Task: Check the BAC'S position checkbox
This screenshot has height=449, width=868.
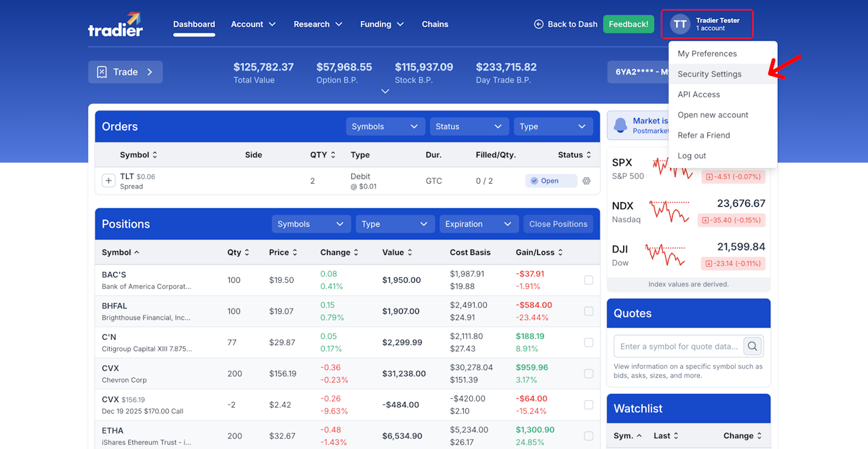Action: click(x=589, y=280)
